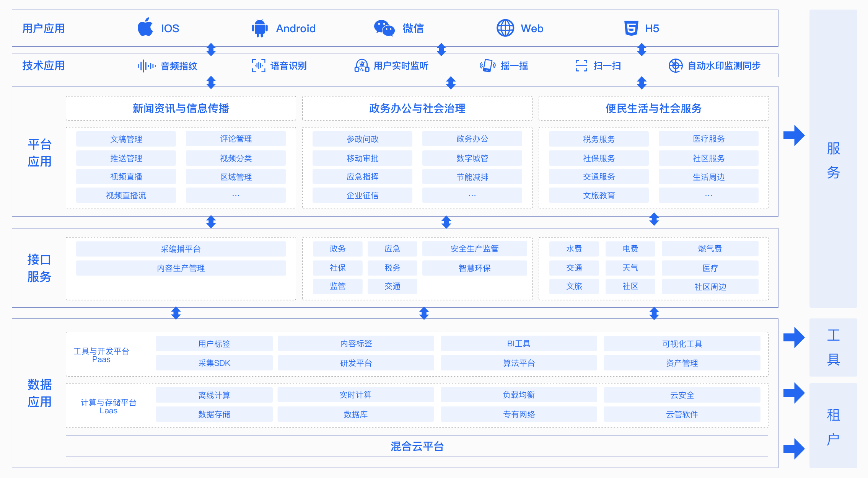Click the Apple iOS icon
The image size is (868, 478).
(x=145, y=28)
